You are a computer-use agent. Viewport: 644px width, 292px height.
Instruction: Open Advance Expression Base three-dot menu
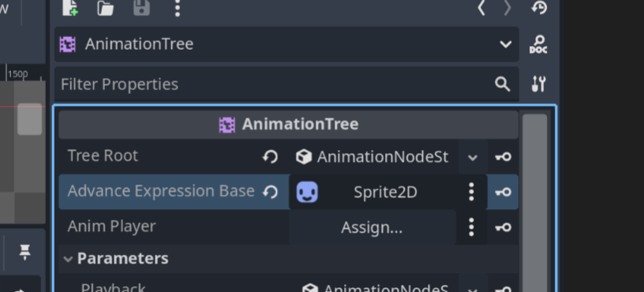click(471, 192)
